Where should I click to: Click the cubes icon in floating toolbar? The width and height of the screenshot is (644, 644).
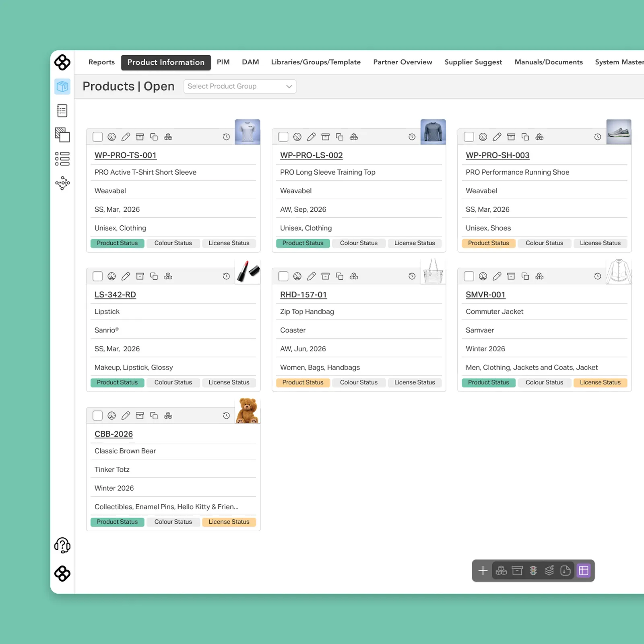click(x=501, y=570)
